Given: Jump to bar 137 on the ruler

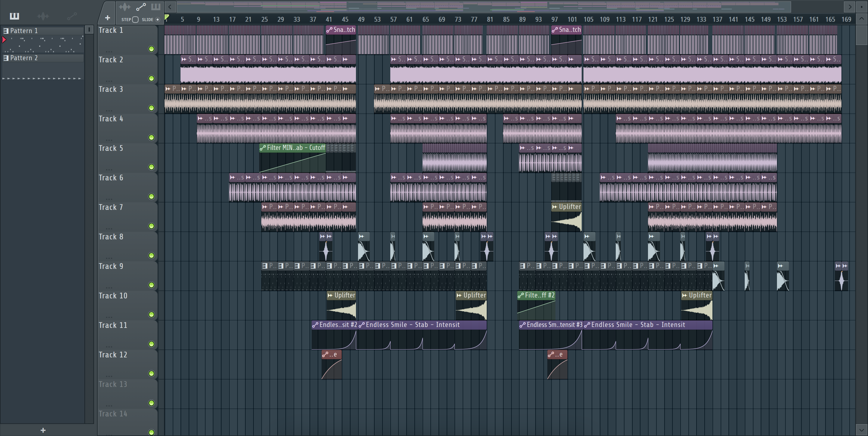Looking at the screenshot, I should point(717,20).
